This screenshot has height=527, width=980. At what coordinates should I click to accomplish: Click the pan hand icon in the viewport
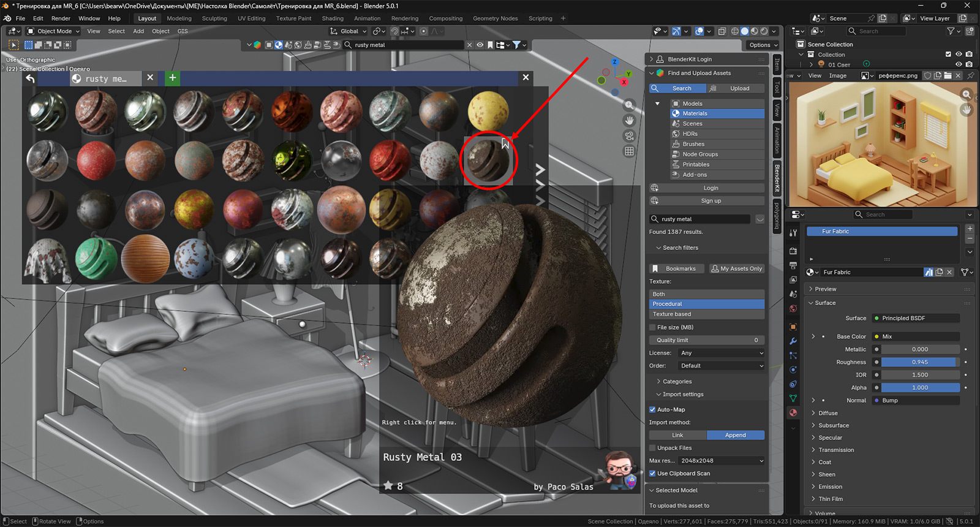[629, 121]
